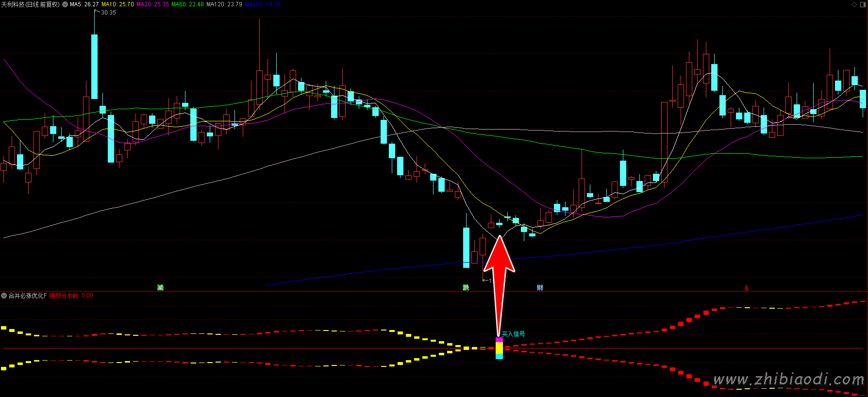Select the MA5: 26.27 label
This screenshot has height=397, width=868.
(x=84, y=4)
